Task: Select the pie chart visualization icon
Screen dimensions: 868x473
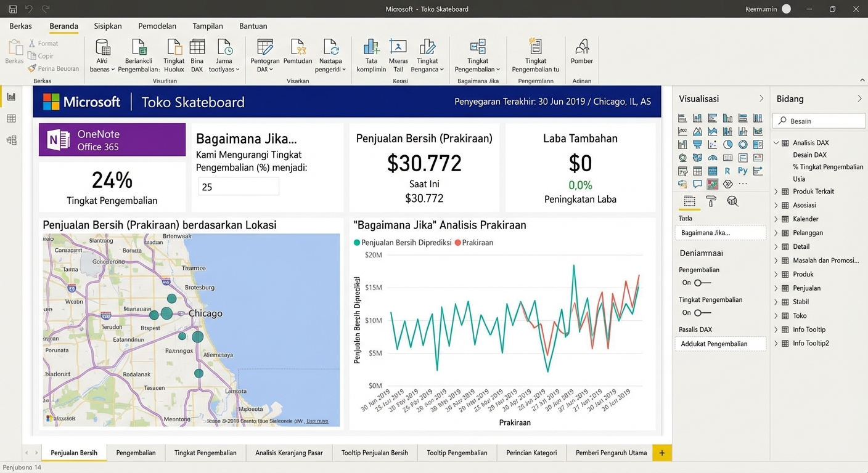Action: [x=727, y=144]
